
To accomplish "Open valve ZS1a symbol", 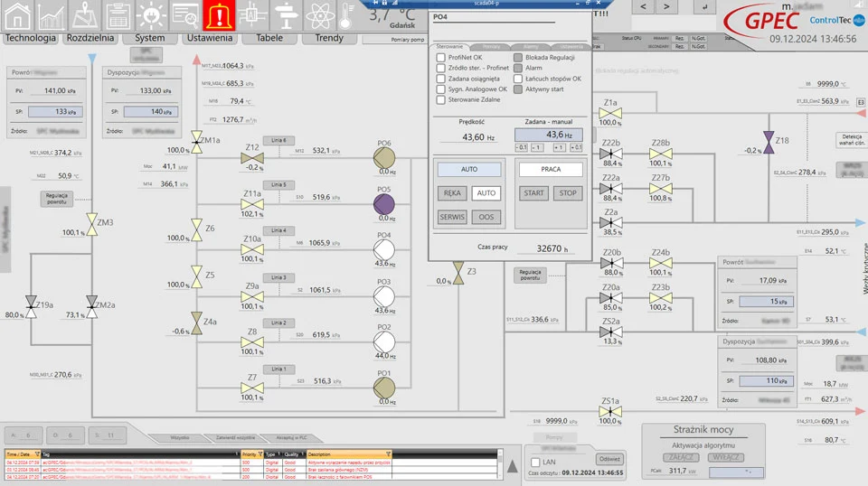I will click(610, 412).
